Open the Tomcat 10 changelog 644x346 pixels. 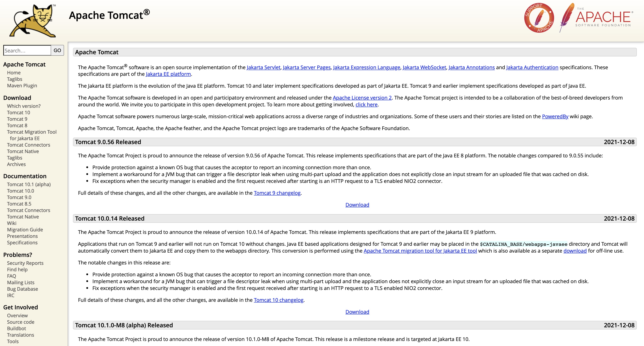[279, 300]
